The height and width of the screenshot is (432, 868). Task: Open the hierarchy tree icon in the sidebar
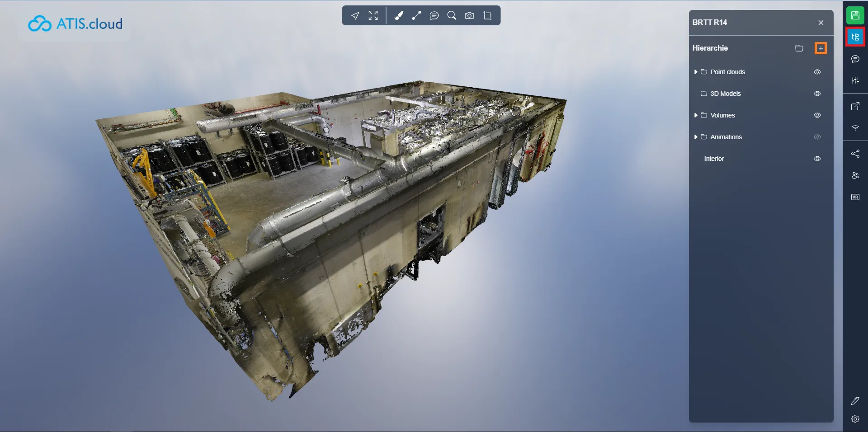[855, 37]
